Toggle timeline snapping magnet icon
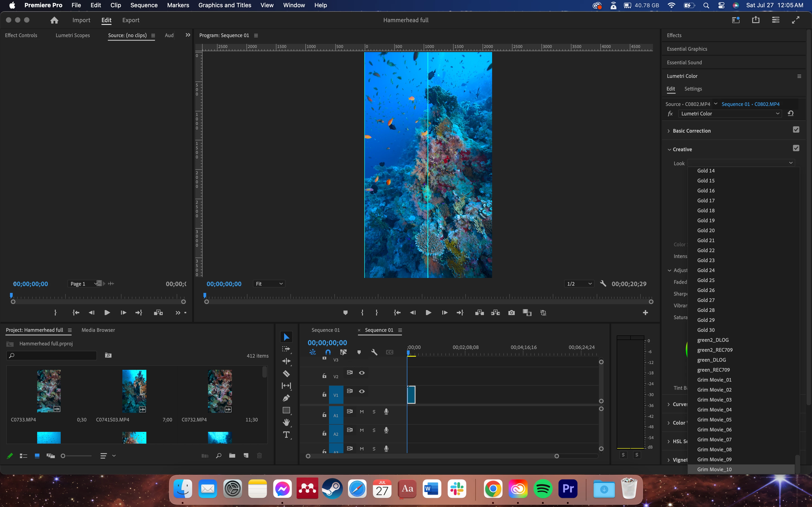Viewport: 812px width, 507px height. 328,352
